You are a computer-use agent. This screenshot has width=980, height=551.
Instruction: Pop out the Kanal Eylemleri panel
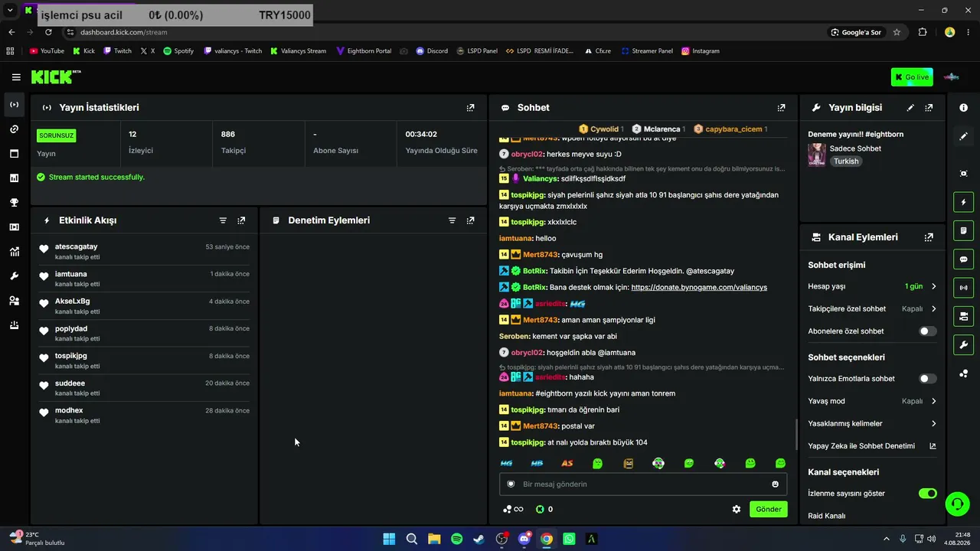(929, 237)
